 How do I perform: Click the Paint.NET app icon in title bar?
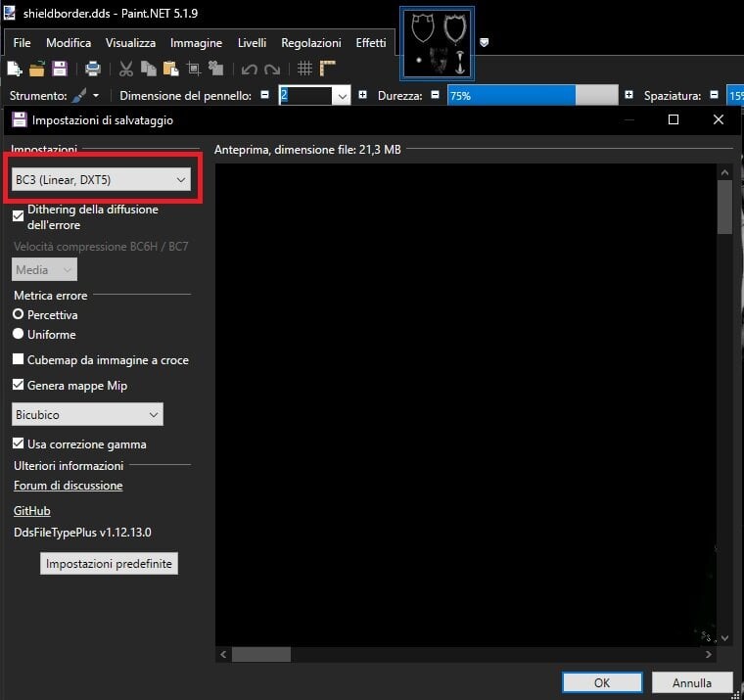click(x=10, y=13)
